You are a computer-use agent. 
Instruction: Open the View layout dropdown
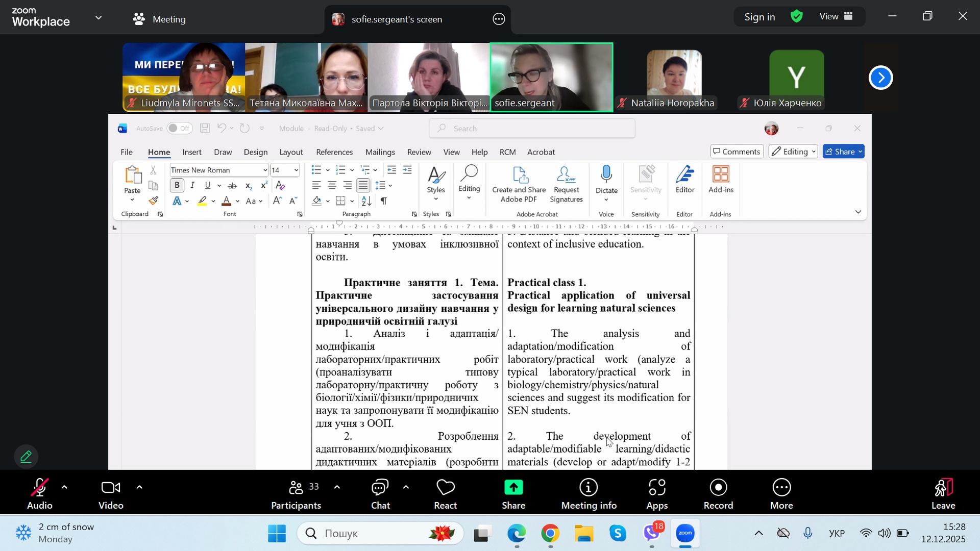point(836,17)
